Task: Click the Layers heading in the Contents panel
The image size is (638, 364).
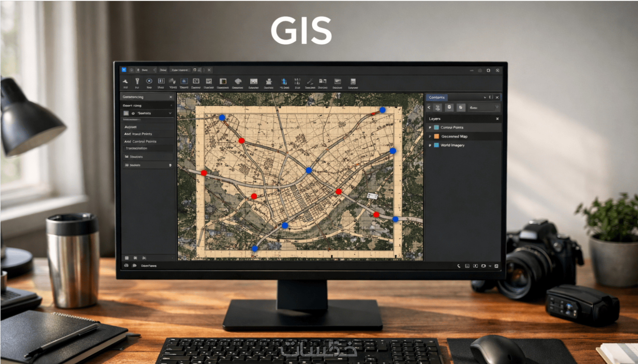Action: coord(435,119)
